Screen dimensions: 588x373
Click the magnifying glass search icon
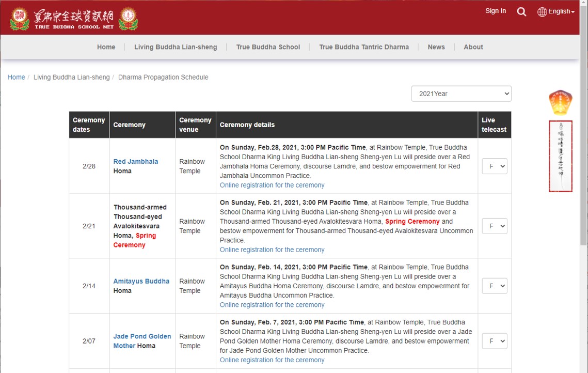click(x=521, y=12)
